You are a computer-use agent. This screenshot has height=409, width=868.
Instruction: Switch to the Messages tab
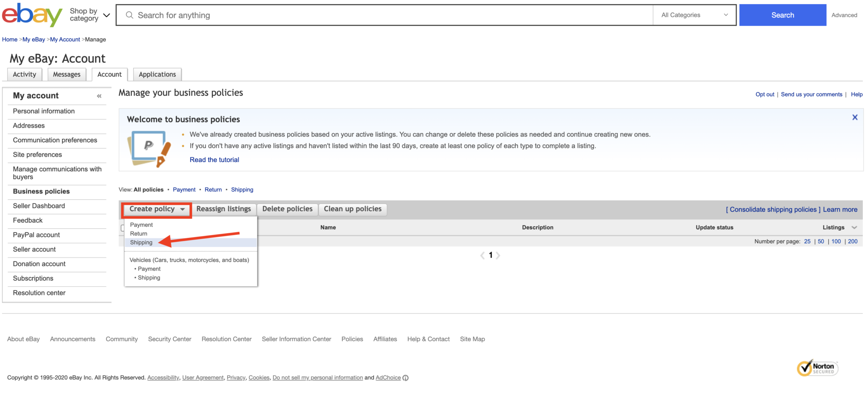67,75
